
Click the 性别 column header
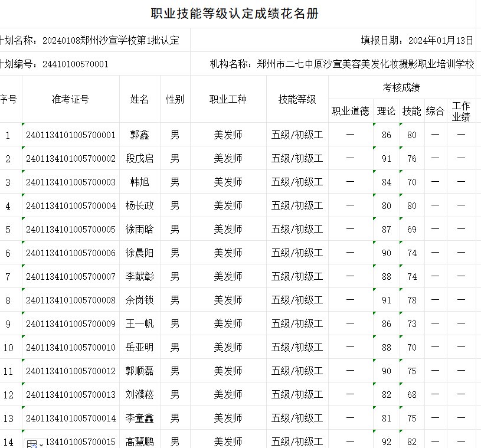tap(175, 99)
